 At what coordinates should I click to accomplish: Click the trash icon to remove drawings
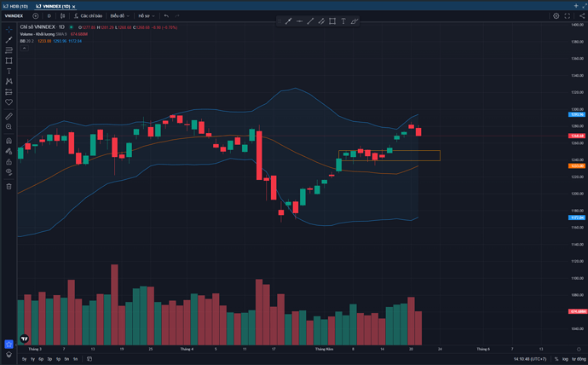[x=9, y=186]
